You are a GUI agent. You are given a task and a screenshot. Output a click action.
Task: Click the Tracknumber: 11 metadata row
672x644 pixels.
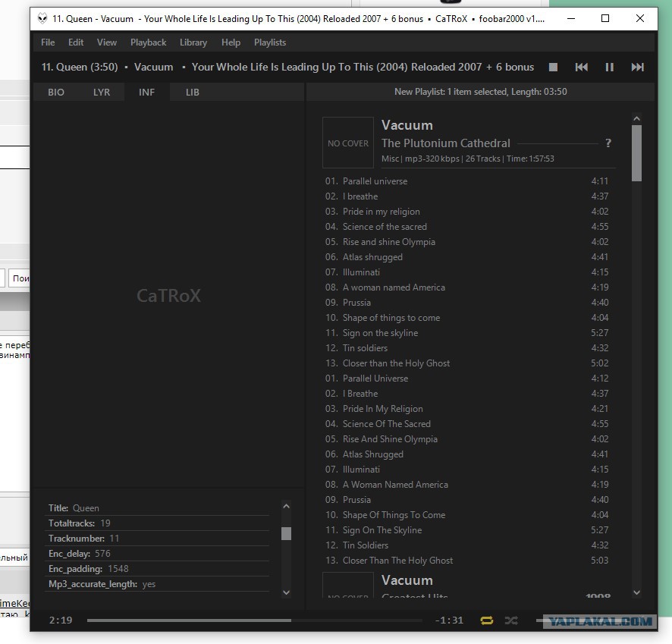(x=157, y=539)
